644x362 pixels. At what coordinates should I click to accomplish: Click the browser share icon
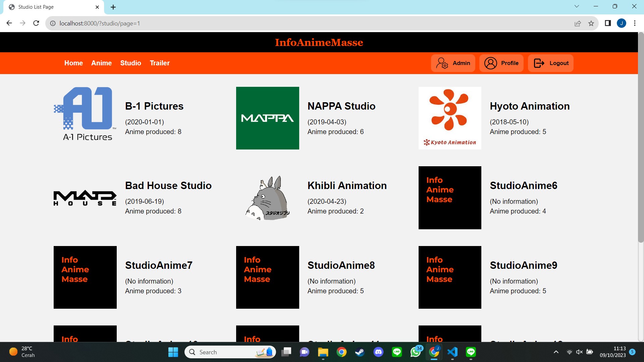click(x=578, y=23)
